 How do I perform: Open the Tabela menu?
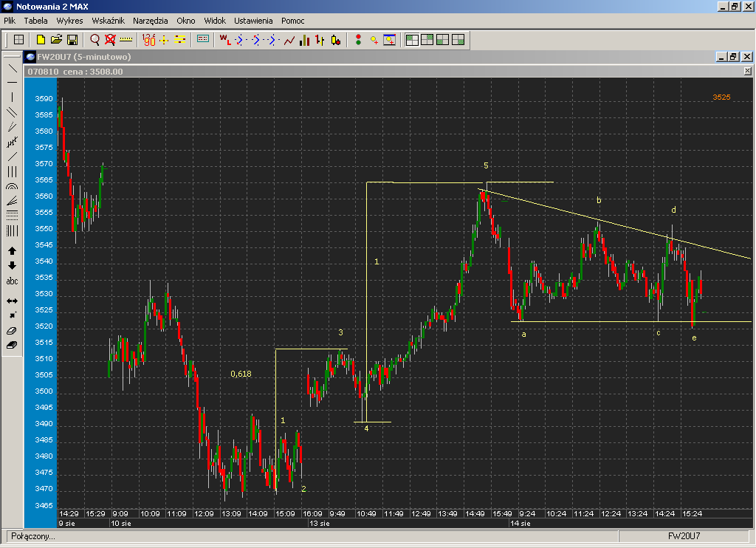pyautogui.click(x=35, y=21)
